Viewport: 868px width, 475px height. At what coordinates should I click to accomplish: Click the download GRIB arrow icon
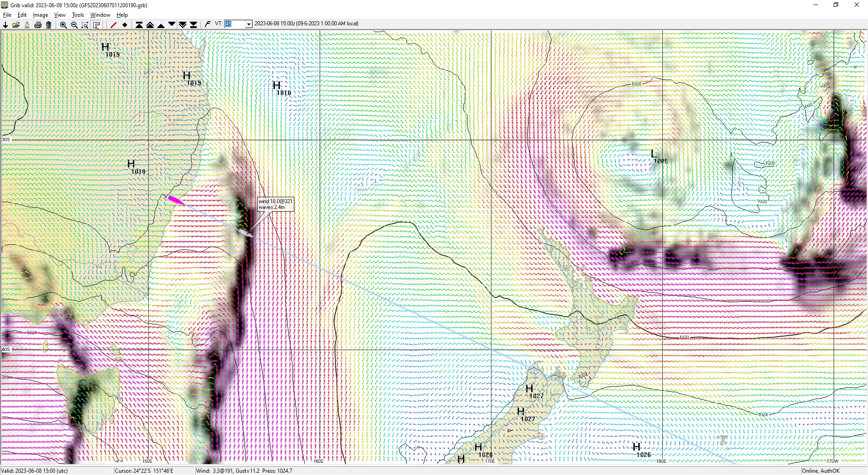[5, 25]
